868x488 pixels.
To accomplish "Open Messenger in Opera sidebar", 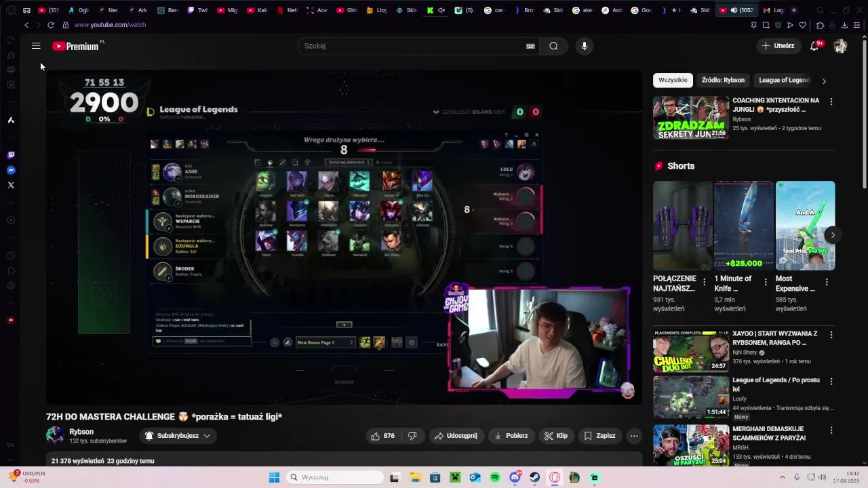I will [11, 170].
